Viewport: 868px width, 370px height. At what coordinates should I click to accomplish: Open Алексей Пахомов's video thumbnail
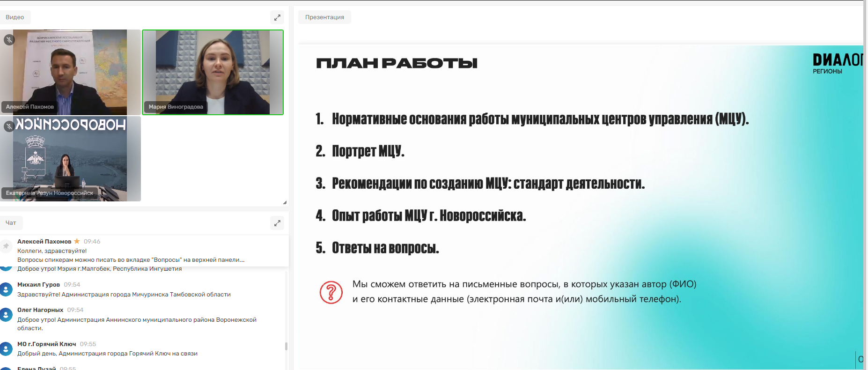coord(70,72)
